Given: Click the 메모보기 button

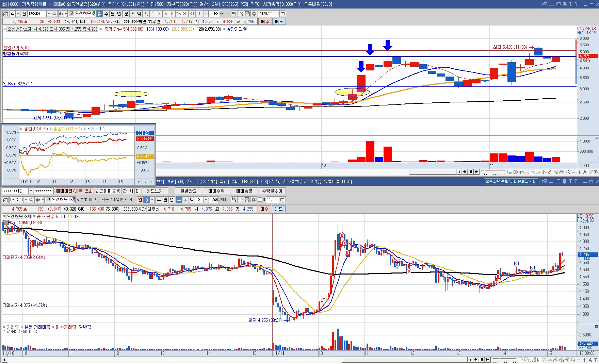Looking at the screenshot, I should pyautogui.click(x=155, y=191).
